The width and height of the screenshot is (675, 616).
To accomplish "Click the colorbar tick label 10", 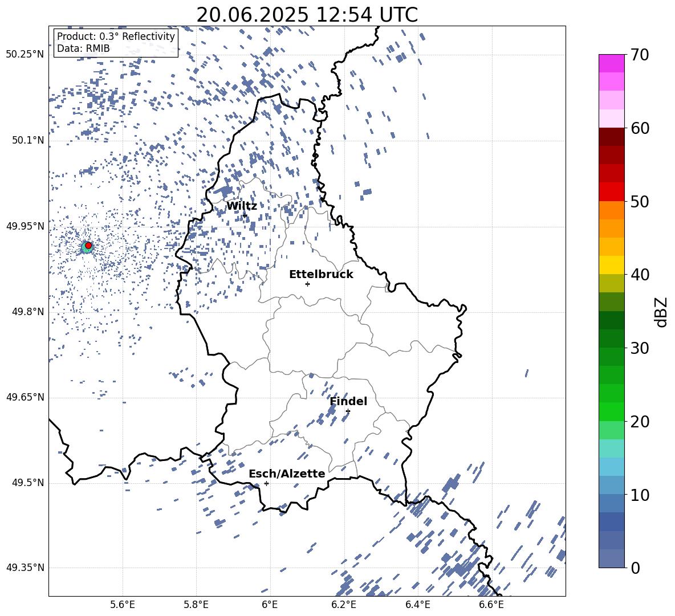I will coord(640,495).
